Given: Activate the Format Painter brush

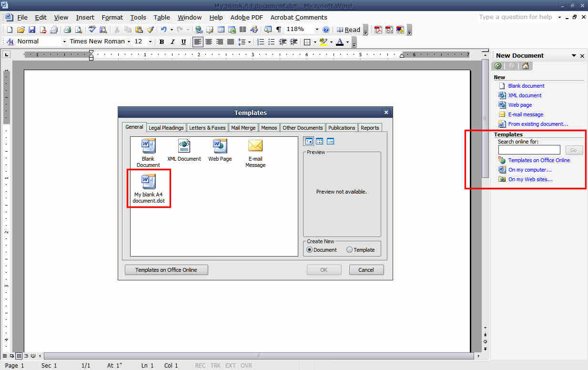Looking at the screenshot, I should [150, 30].
